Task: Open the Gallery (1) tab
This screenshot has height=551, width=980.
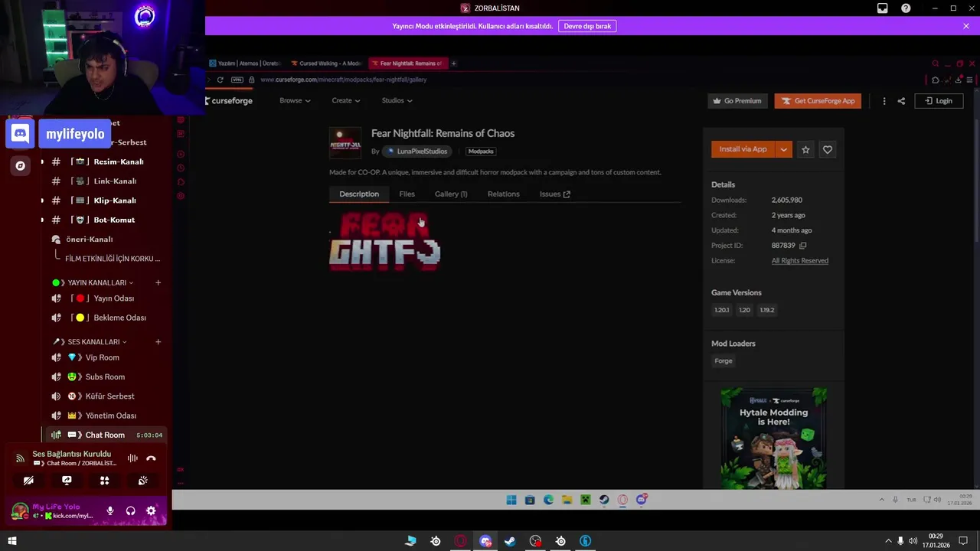Action: (x=451, y=194)
